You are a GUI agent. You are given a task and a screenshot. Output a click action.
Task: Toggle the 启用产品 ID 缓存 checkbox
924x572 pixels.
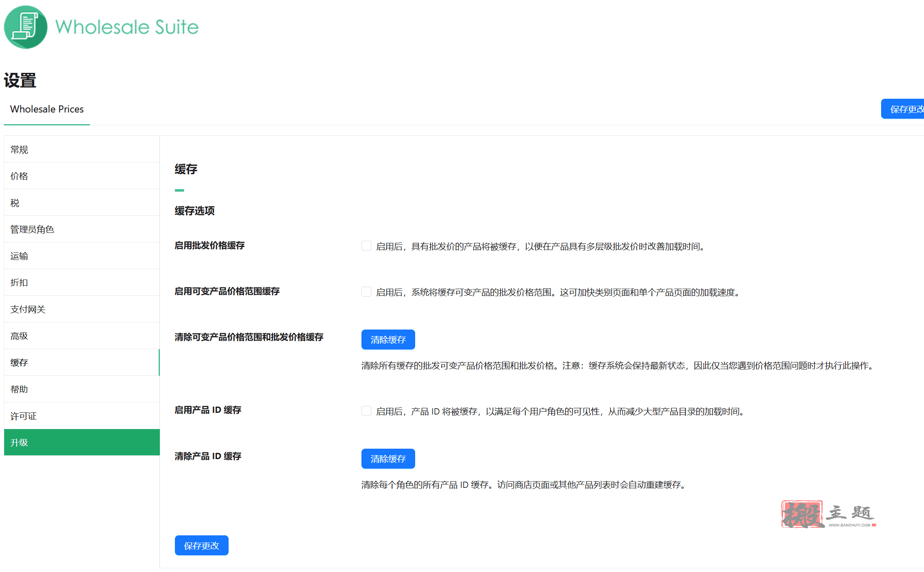pos(366,411)
